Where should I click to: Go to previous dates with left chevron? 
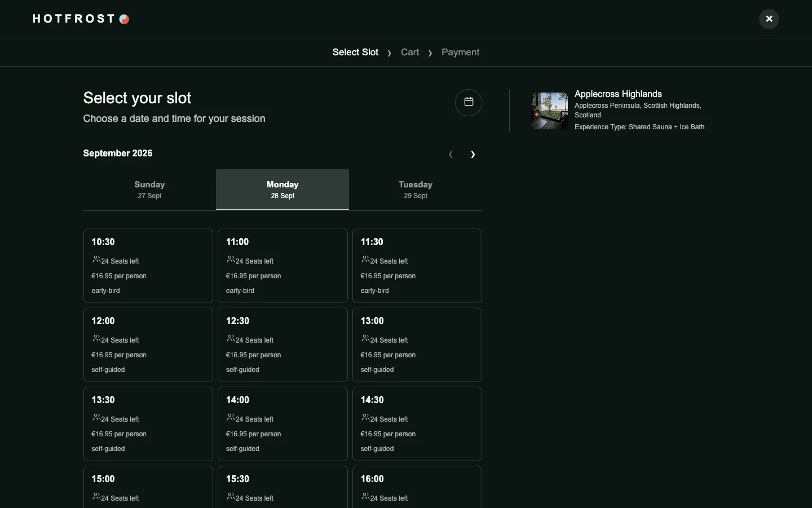point(451,155)
